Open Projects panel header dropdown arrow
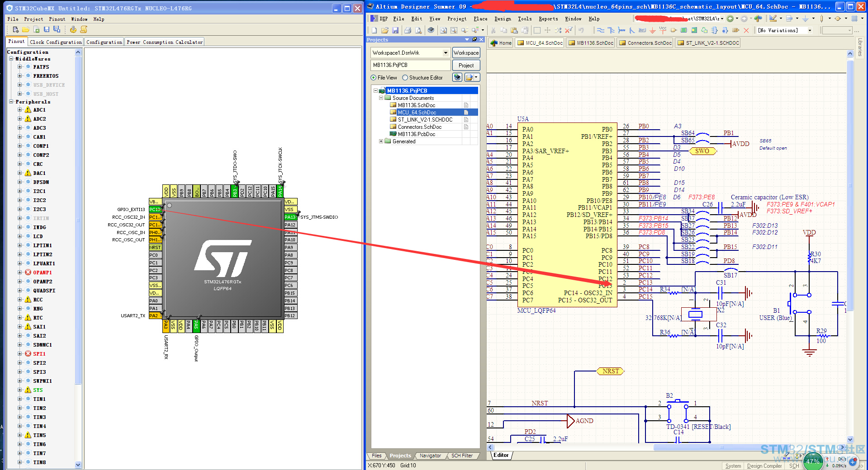Image resolution: width=868 pixels, height=470 pixels. pos(467,40)
